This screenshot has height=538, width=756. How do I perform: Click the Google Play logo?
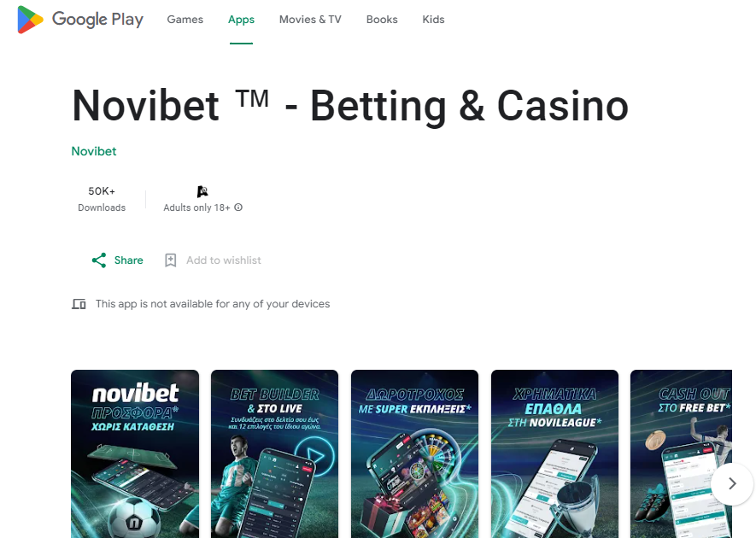coord(80,20)
